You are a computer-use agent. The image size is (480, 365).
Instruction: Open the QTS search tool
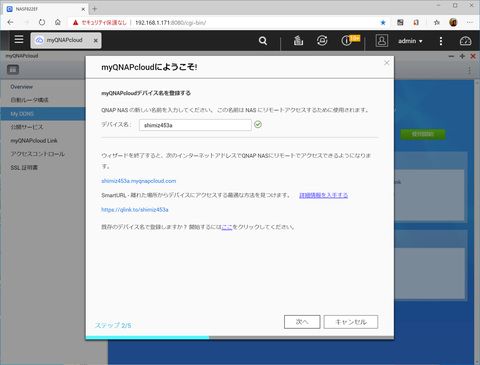[x=263, y=41]
